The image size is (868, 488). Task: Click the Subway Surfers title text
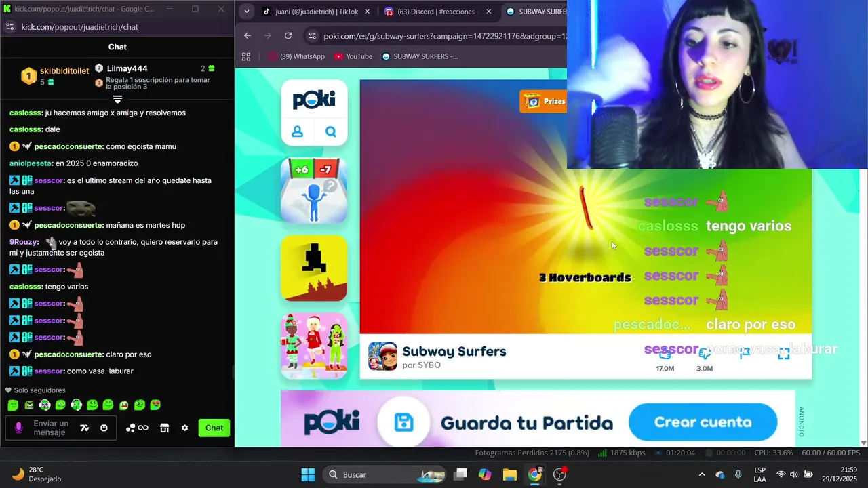(454, 351)
